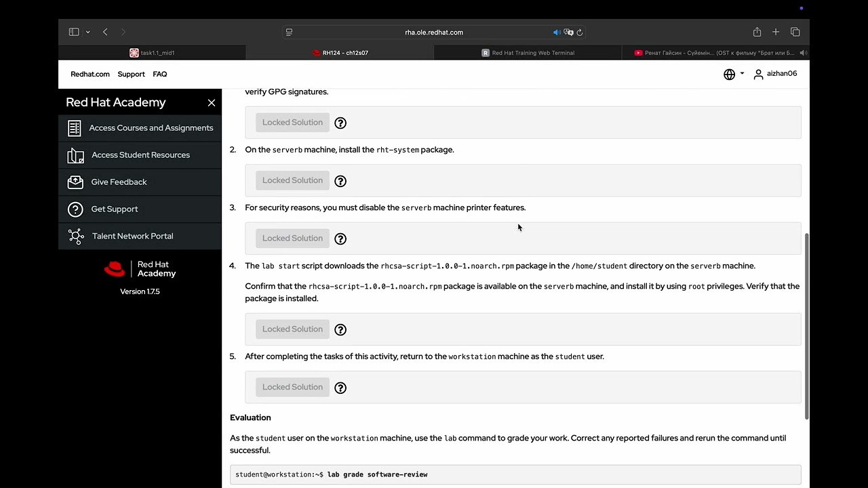Select the RH124 - ch12s07 tab
The height and width of the screenshot is (488, 868).
[340, 53]
